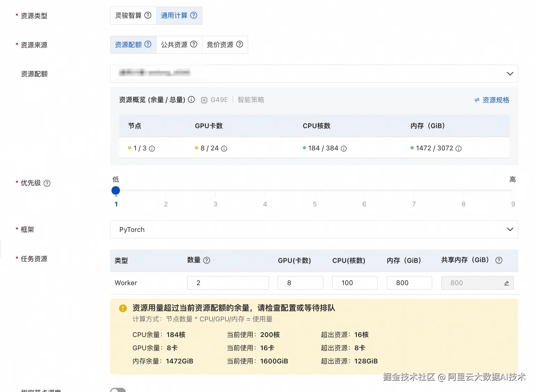Screen dimensions: 536x392
Task: Click the Worker quantity input showing 2
Action: (x=228, y=283)
